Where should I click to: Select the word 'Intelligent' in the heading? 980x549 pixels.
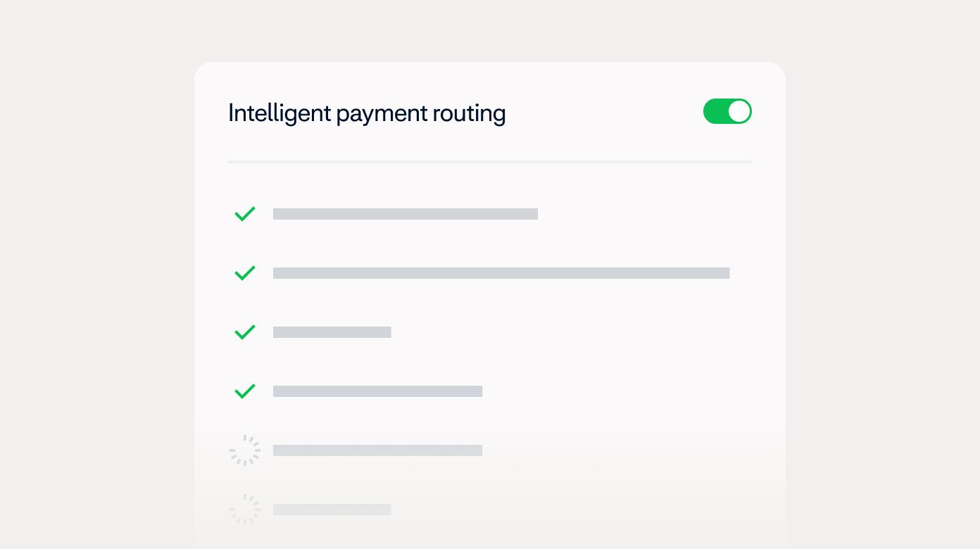(x=279, y=113)
